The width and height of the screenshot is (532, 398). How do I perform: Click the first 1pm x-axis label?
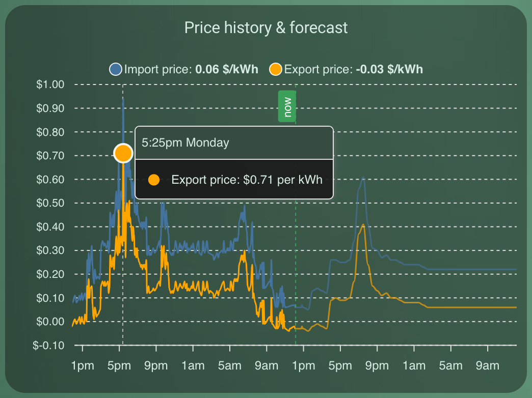(83, 366)
